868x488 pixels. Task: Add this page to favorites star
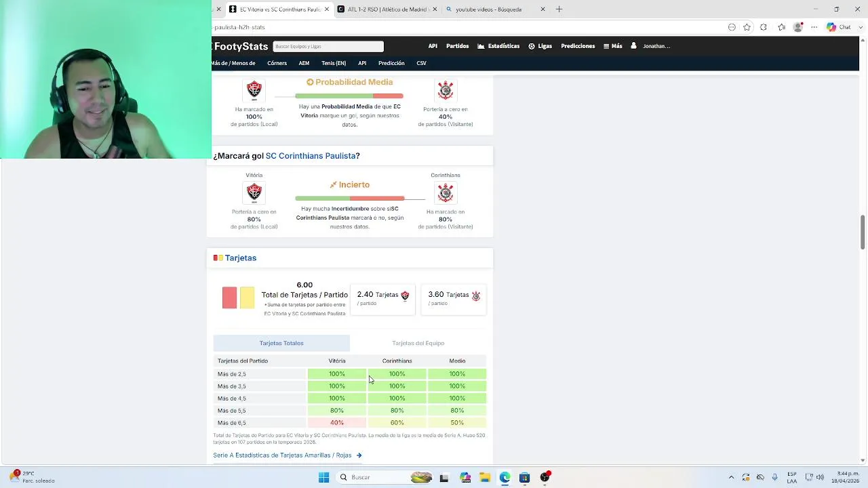tap(747, 27)
